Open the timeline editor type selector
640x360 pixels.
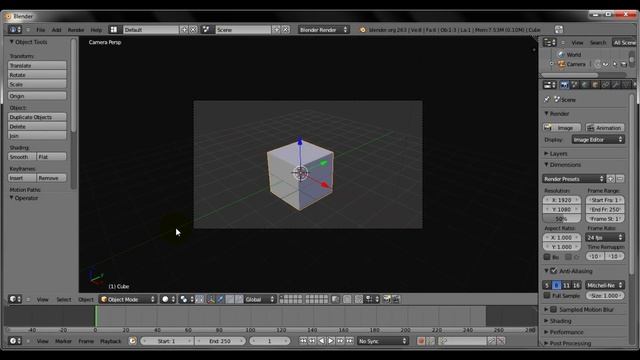pyautogui.click(x=15, y=340)
